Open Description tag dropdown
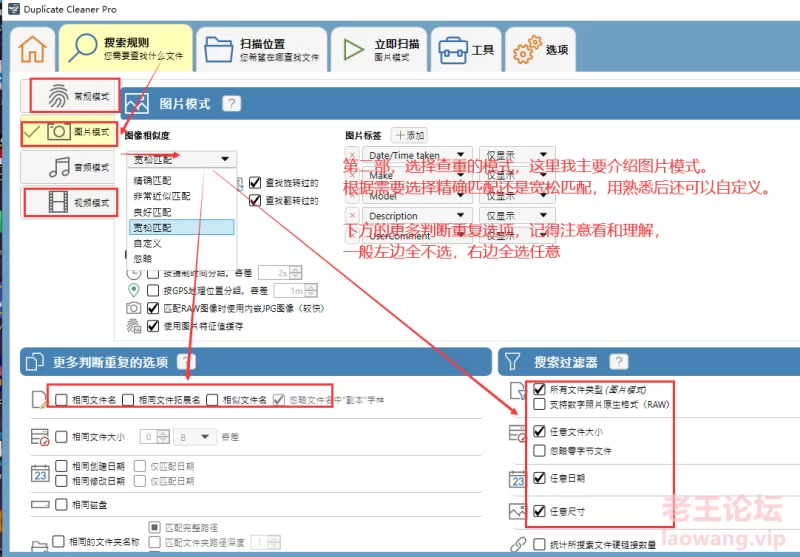The image size is (800, 557). tap(417, 215)
